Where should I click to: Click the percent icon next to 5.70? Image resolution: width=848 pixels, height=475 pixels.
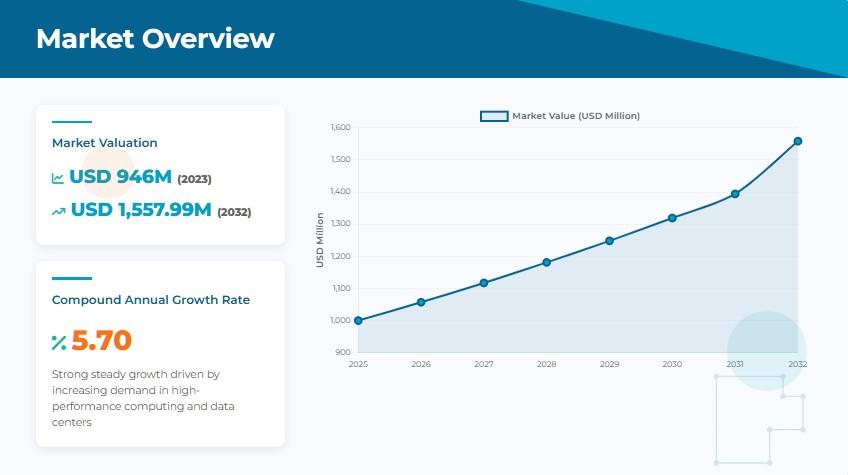click(x=59, y=342)
